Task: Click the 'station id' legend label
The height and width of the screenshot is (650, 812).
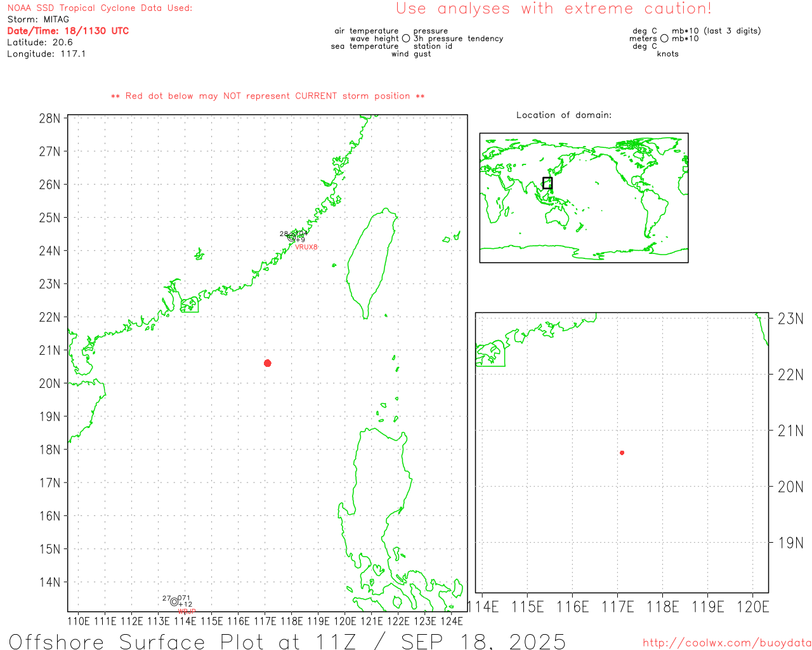Action: [433, 46]
